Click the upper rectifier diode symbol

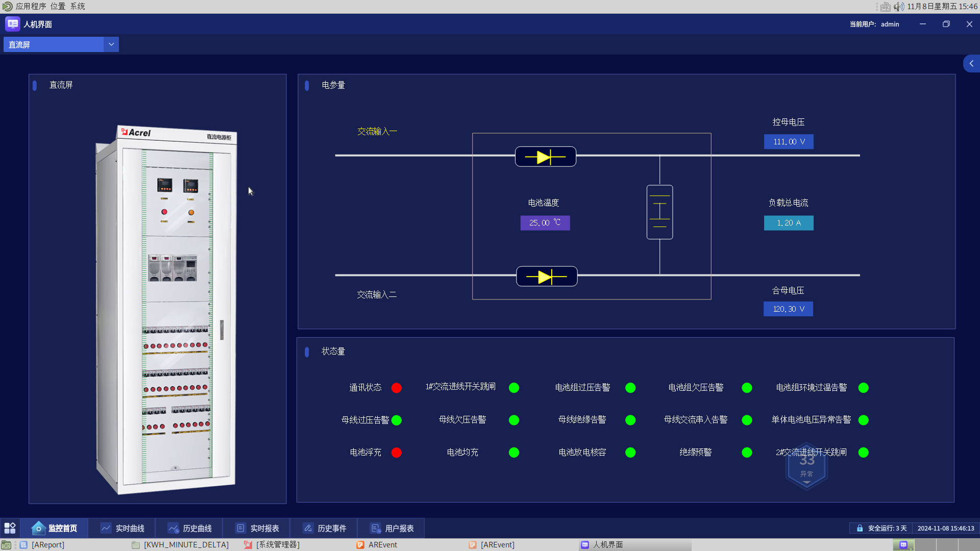pos(545,157)
